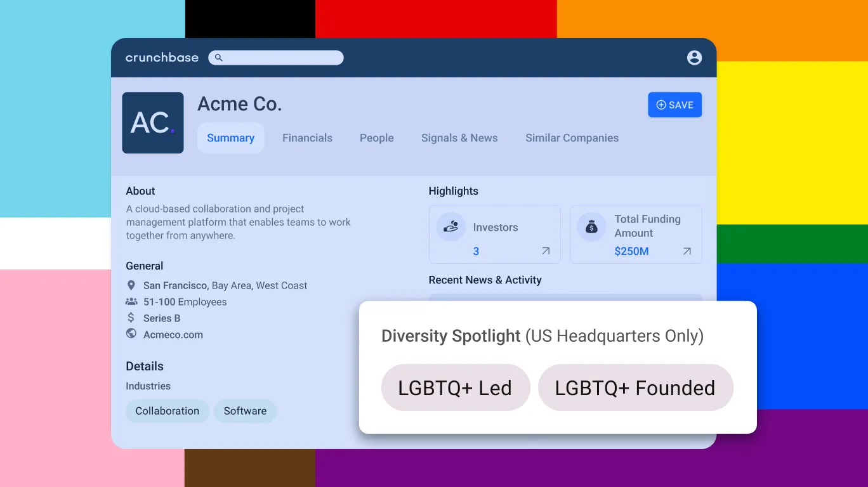868x487 pixels.
Task: Click the Investors count 3
Action: 476,251
